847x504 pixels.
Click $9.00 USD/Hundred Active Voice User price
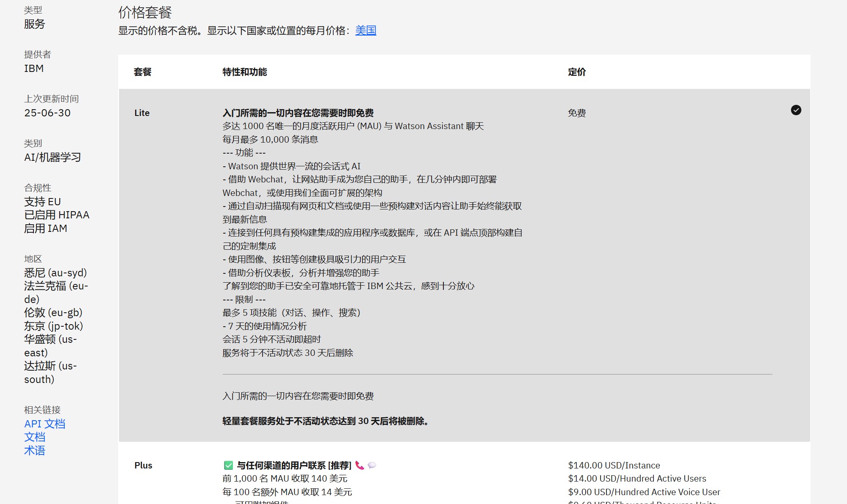(644, 492)
